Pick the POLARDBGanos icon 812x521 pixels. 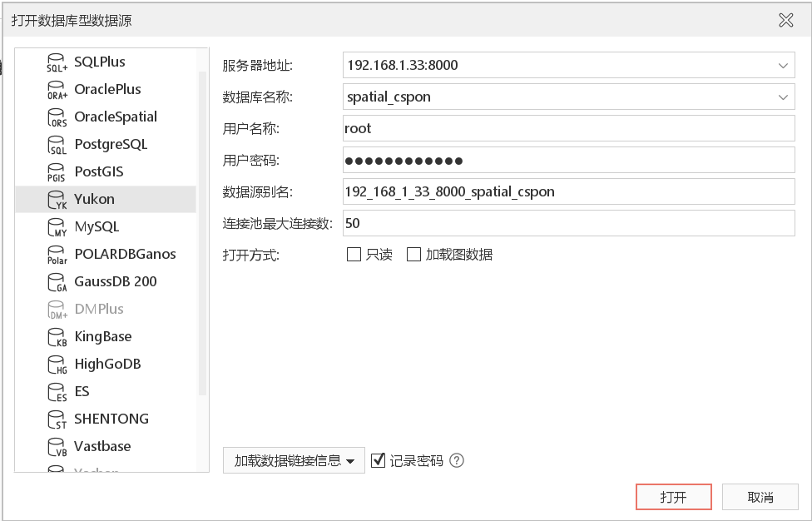point(57,255)
